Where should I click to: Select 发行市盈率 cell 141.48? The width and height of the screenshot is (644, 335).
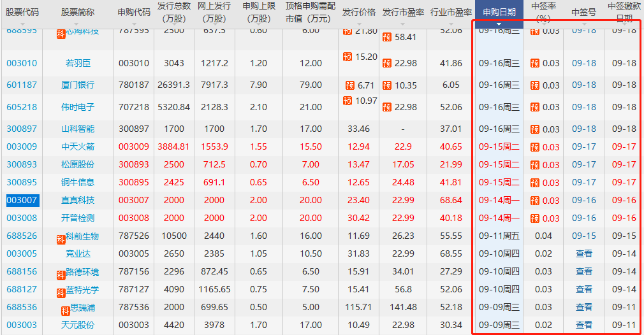click(403, 307)
